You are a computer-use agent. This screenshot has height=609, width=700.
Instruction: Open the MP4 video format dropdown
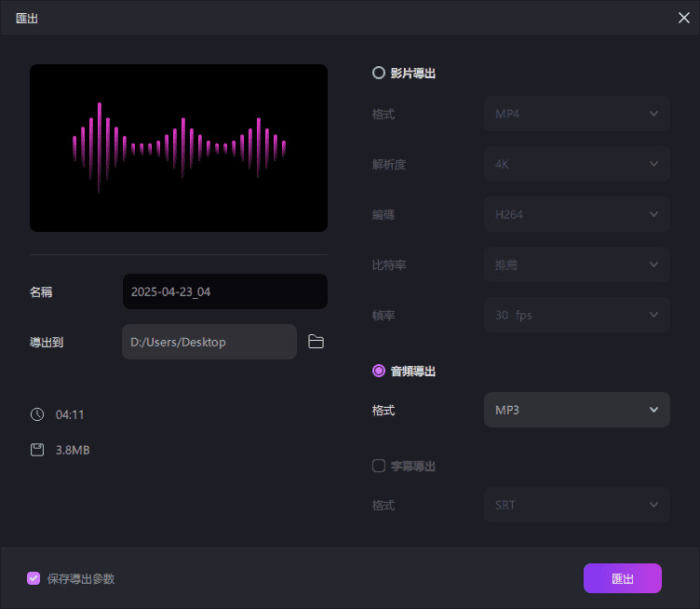pos(576,114)
